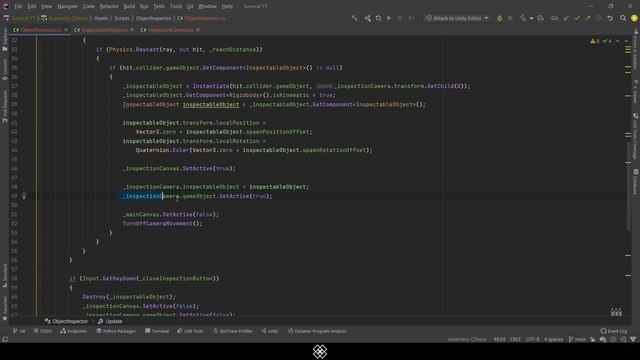The width and height of the screenshot is (640, 360).
Task: Click the Update method breadcrumb at editor bottom
Action: (110, 322)
